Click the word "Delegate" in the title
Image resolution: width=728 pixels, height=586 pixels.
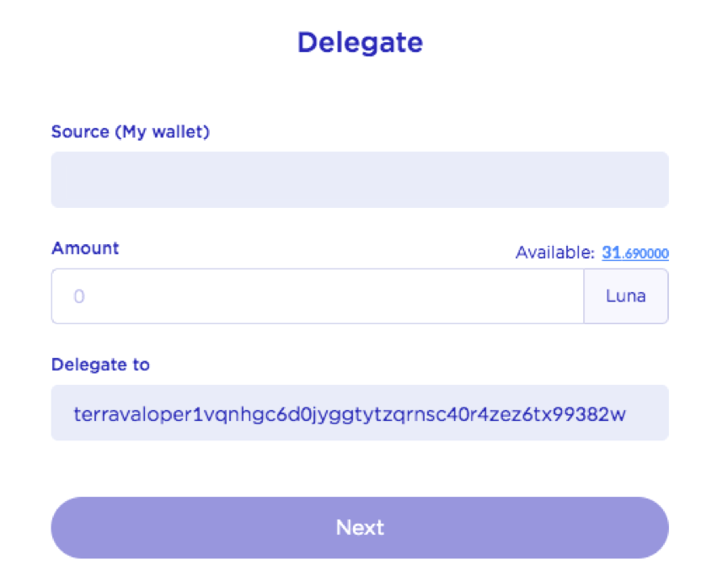point(360,42)
